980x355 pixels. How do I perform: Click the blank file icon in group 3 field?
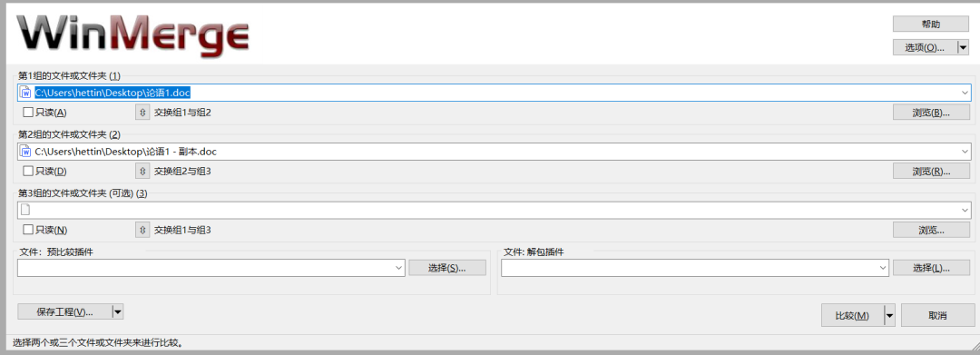coord(25,210)
